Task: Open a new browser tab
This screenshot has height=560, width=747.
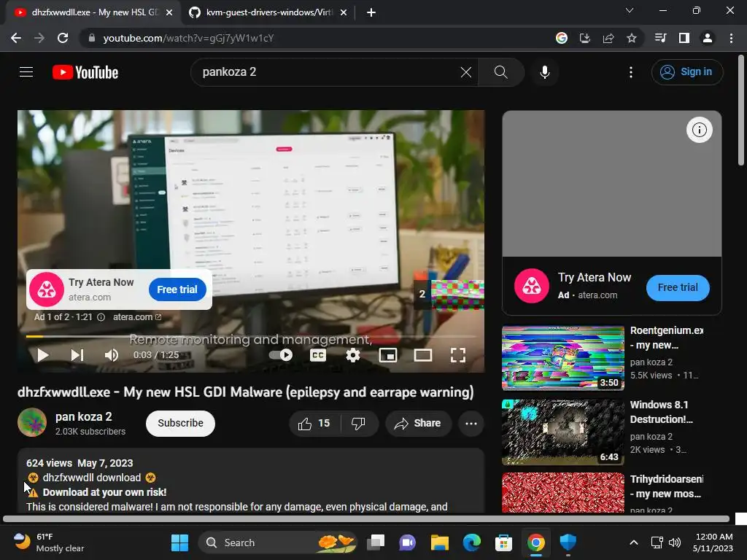Action: [x=371, y=13]
